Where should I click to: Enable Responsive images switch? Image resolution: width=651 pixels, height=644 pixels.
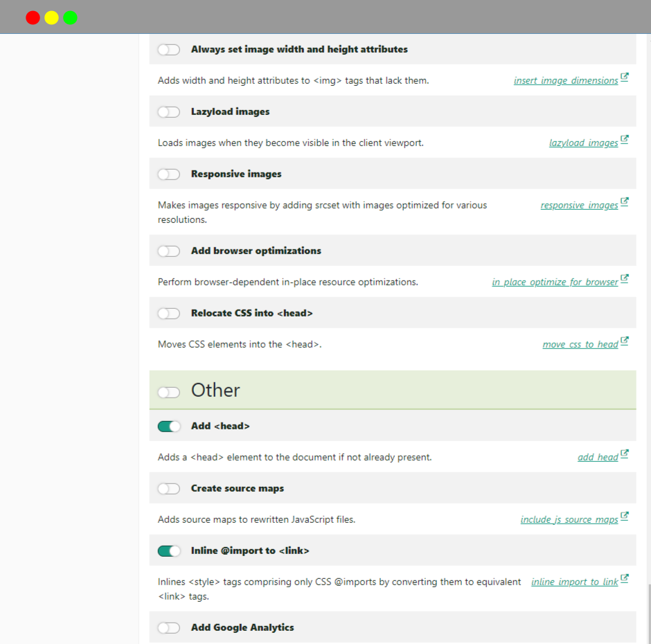tap(169, 174)
